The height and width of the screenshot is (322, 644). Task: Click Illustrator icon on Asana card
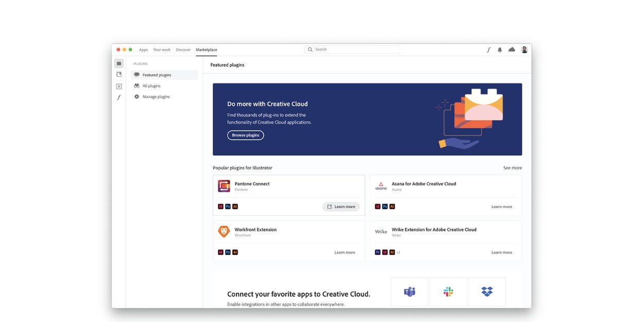pos(392,207)
